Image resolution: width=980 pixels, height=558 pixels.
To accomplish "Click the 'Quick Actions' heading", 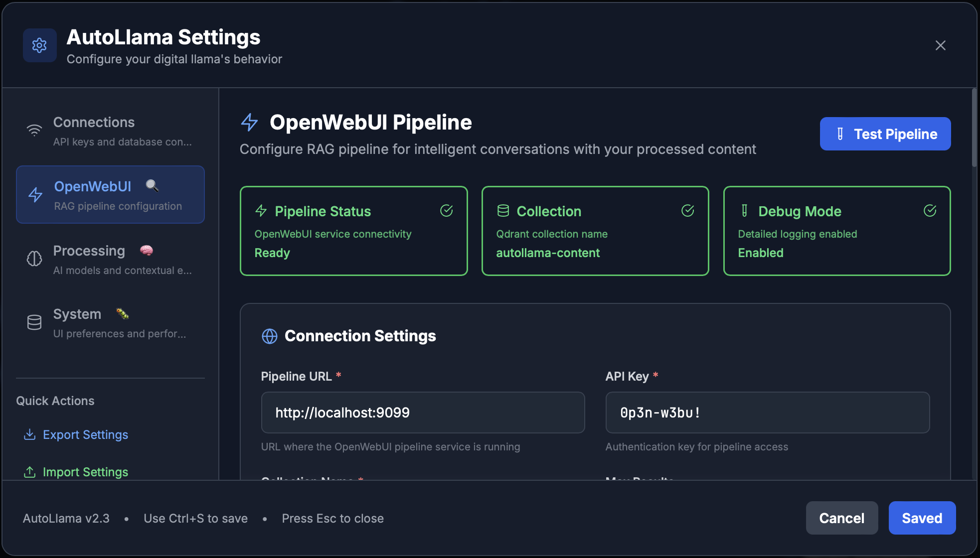I will [x=55, y=401].
